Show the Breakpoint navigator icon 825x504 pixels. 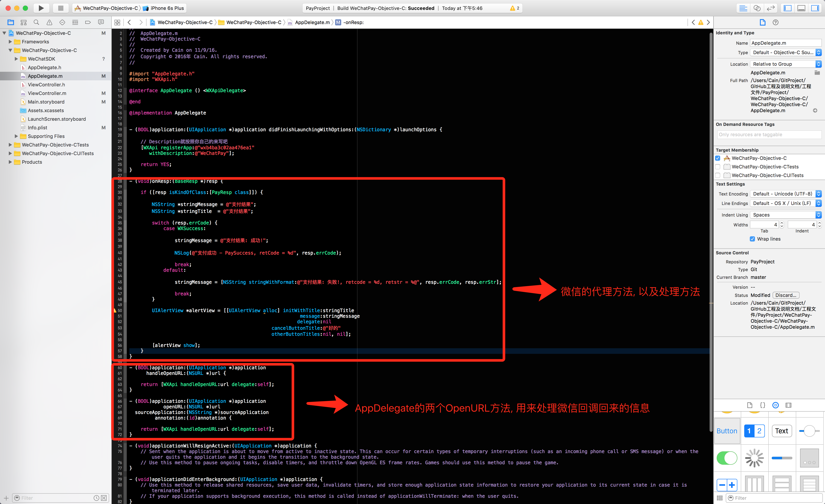pos(88,22)
